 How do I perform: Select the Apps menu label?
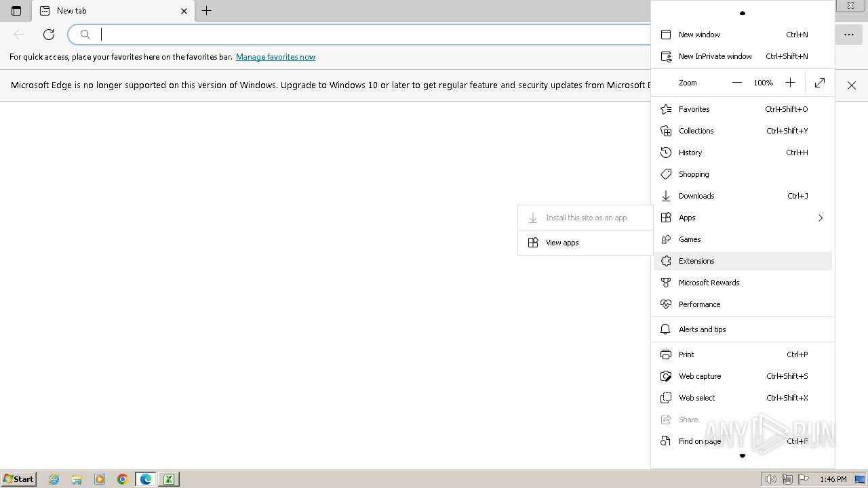(x=687, y=218)
